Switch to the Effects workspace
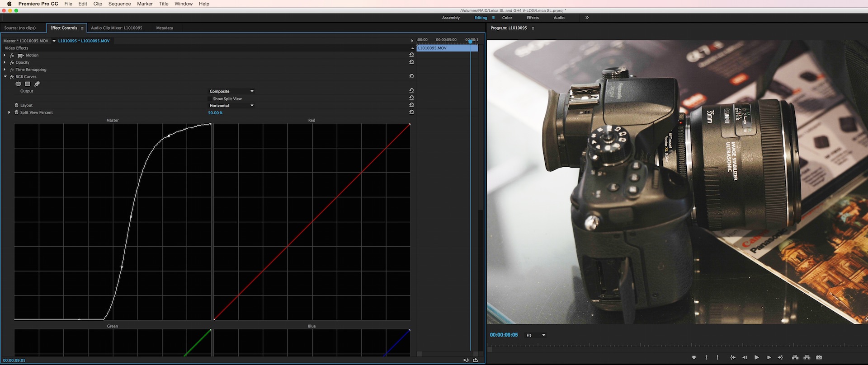Image resolution: width=868 pixels, height=365 pixels. pos(533,18)
